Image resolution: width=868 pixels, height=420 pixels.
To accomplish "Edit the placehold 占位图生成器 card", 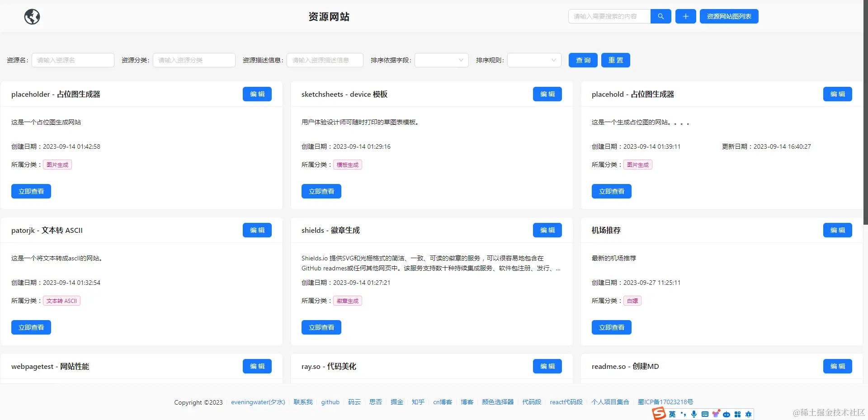I will (838, 94).
